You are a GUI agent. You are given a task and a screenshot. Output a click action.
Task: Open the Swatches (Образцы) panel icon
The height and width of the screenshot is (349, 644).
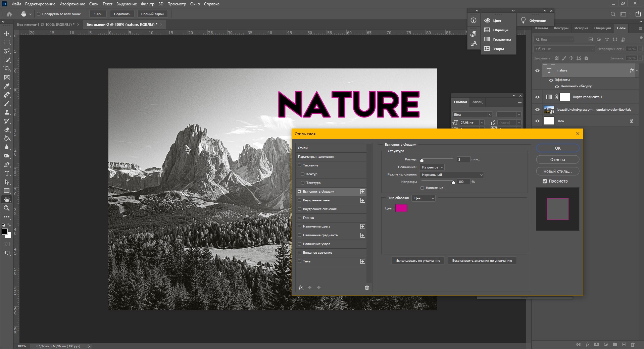487,30
